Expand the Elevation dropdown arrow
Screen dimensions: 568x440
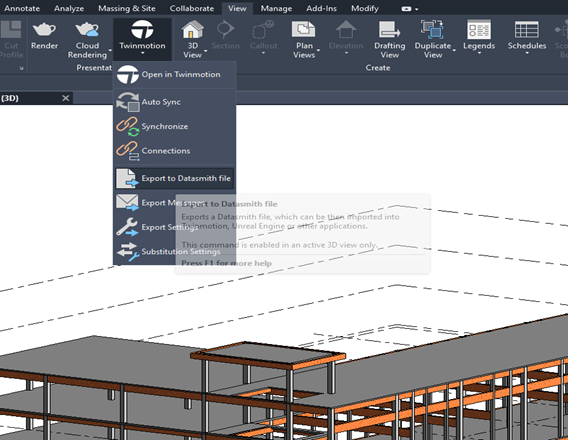pos(346,54)
